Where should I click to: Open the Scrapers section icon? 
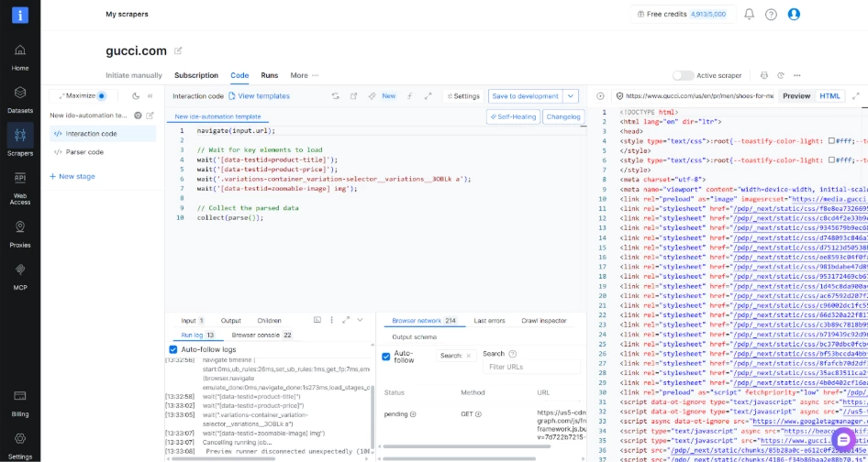tap(20, 135)
